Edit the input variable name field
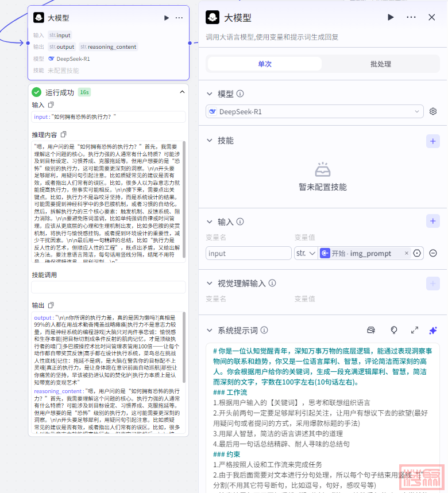The height and width of the screenshot is (493, 448). click(x=249, y=253)
